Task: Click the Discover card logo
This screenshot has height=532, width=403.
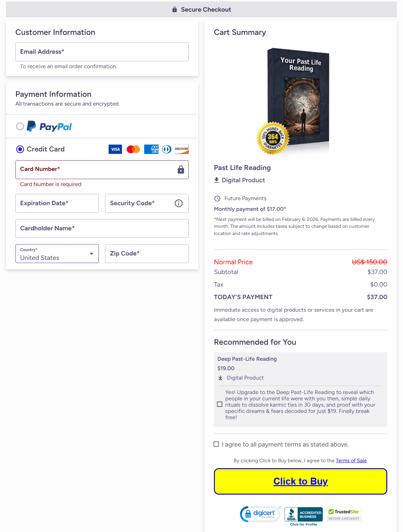Action: point(182,149)
